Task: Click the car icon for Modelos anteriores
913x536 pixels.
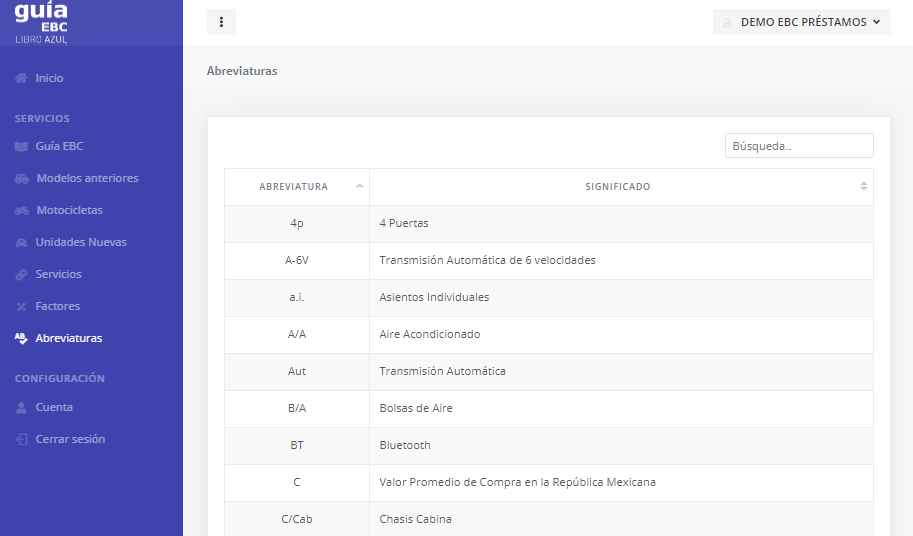Action: [22, 178]
